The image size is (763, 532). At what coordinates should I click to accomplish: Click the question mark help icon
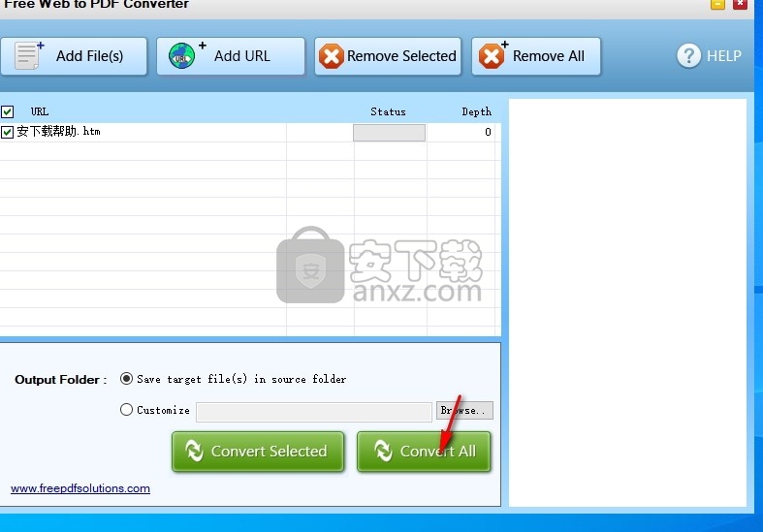click(688, 56)
